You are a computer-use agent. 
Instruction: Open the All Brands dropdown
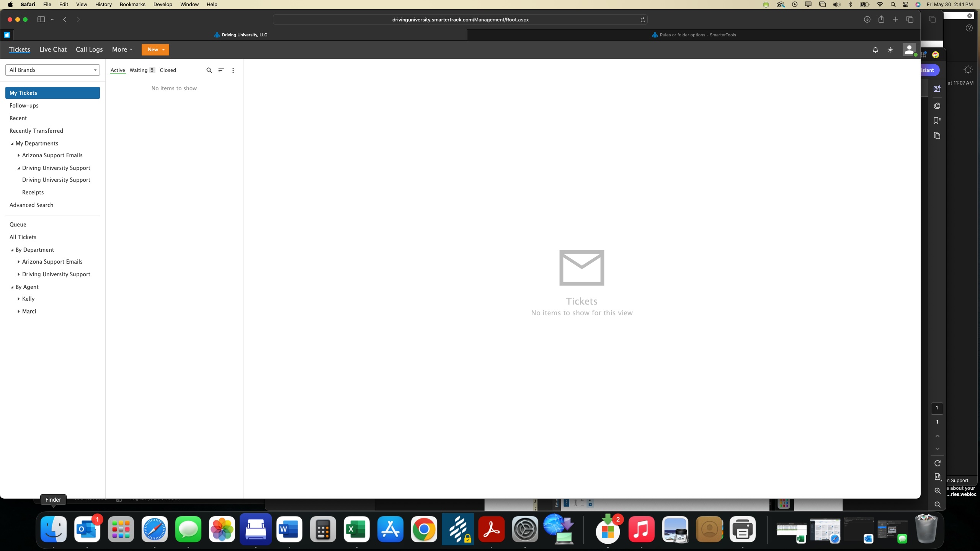(x=52, y=70)
